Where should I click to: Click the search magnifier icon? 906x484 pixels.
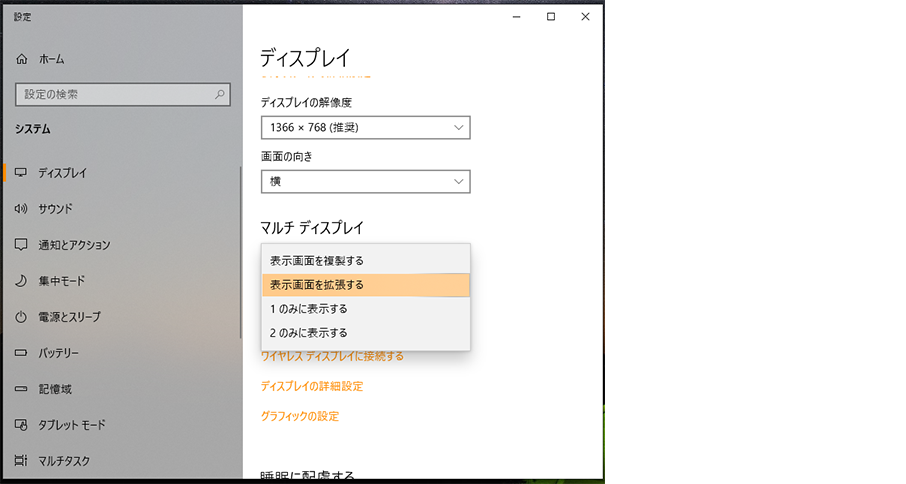click(x=220, y=94)
